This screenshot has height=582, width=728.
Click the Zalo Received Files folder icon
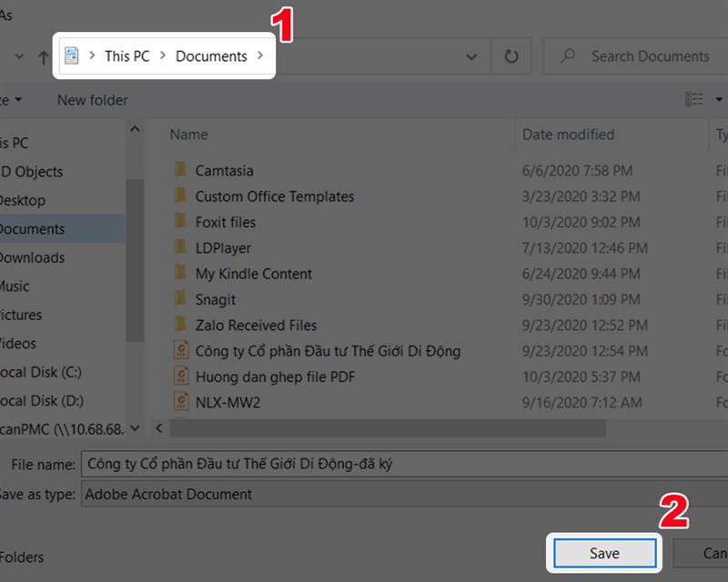tap(178, 325)
